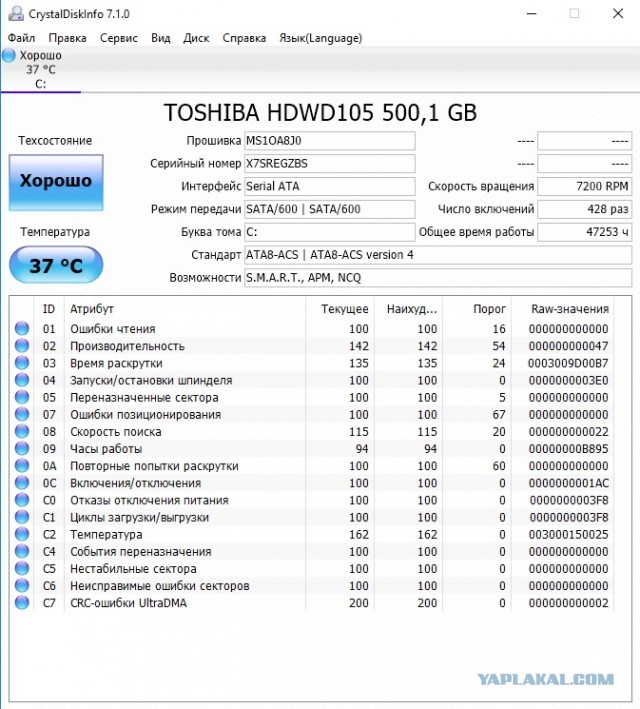Select attribute name Ошибки чтения
The image size is (640, 709).
[113, 329]
